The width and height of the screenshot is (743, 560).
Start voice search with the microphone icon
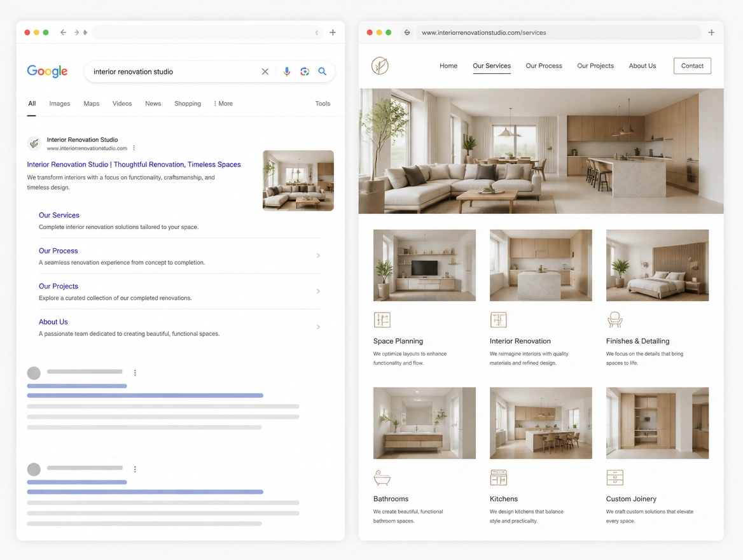pos(287,72)
